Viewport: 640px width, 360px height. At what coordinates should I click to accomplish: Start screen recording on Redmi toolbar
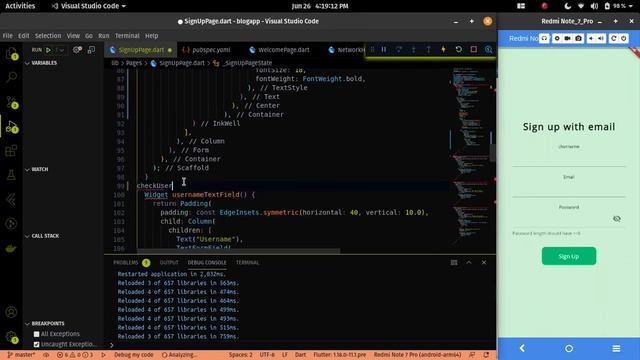tap(567, 38)
